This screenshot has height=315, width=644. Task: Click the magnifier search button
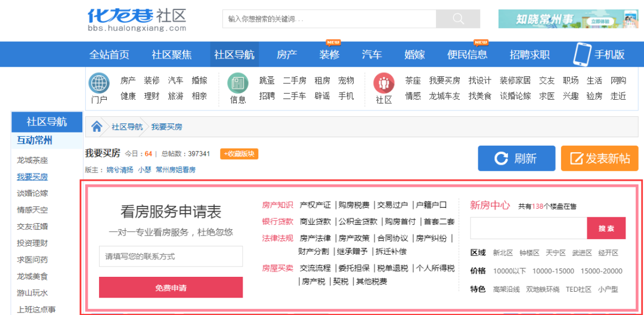[x=458, y=19]
